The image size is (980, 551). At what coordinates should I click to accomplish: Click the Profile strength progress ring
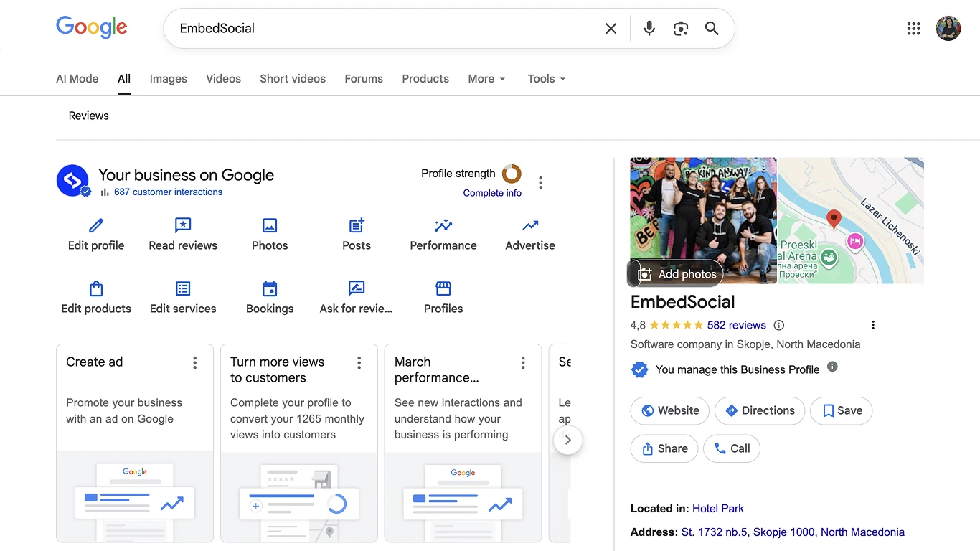click(512, 173)
